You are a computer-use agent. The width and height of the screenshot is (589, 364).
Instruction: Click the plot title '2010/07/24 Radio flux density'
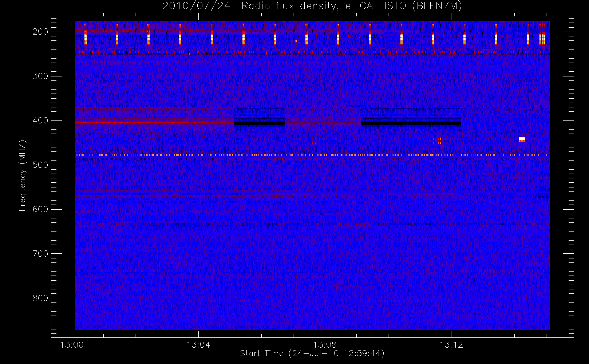tap(312, 6)
